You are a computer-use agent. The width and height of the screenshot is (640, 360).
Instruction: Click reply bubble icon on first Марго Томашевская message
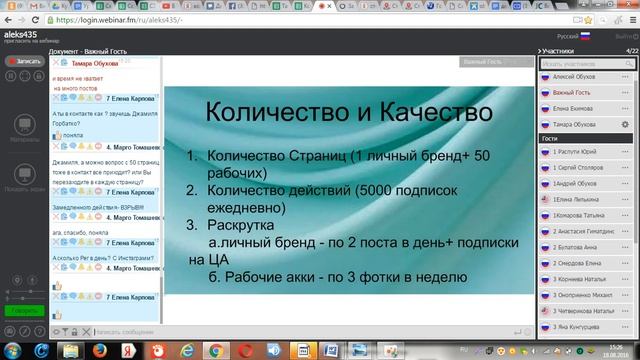73,147
